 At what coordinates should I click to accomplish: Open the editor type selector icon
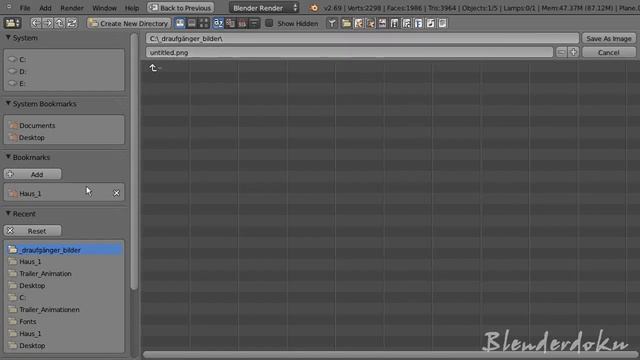point(12,23)
